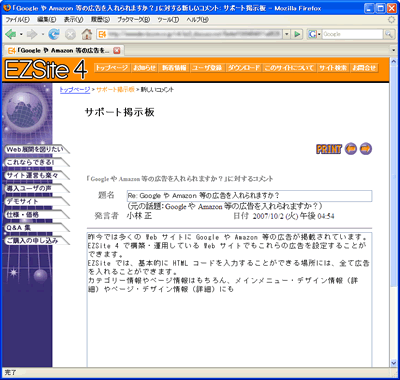Follow the トップページ breadcrumb link
Viewport: 400px width, 380px height.
[x=75, y=89]
